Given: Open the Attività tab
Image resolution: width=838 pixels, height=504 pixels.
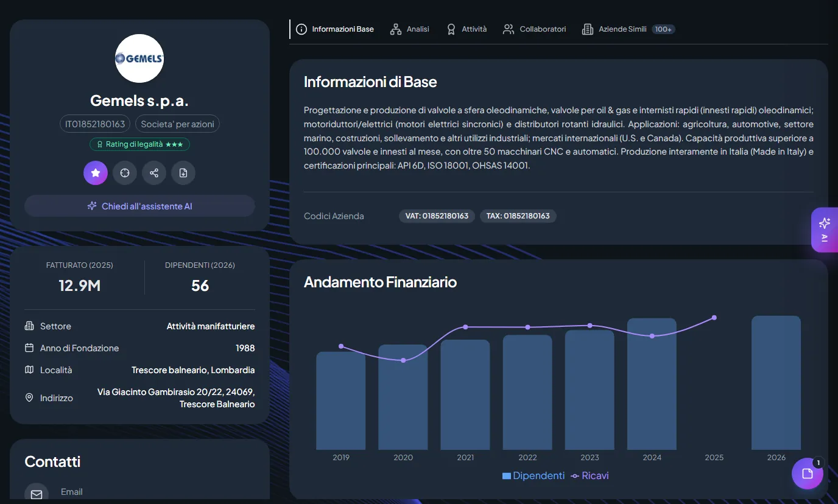Looking at the screenshot, I should 467,29.
